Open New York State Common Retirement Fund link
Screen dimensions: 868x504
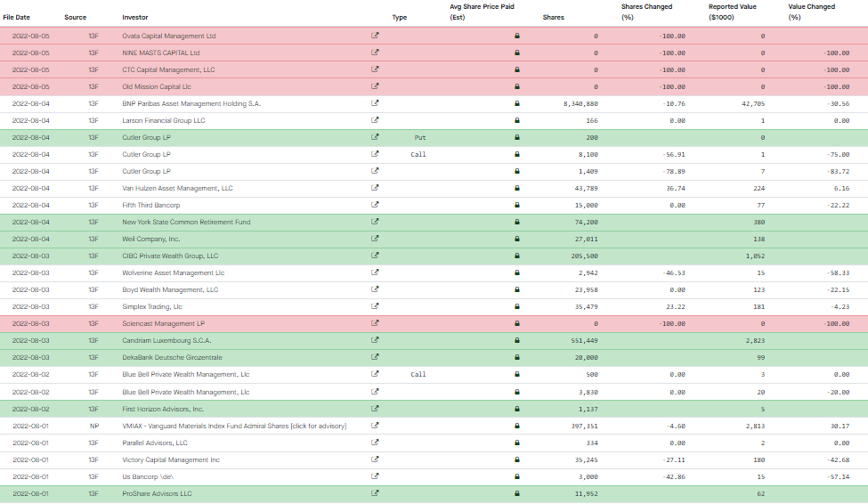pos(186,222)
